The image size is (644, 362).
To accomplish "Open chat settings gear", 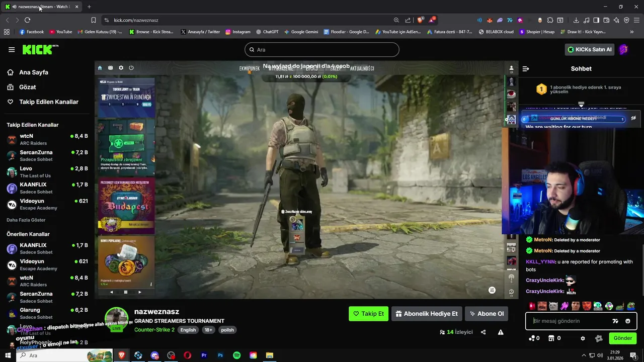I will point(583,338).
